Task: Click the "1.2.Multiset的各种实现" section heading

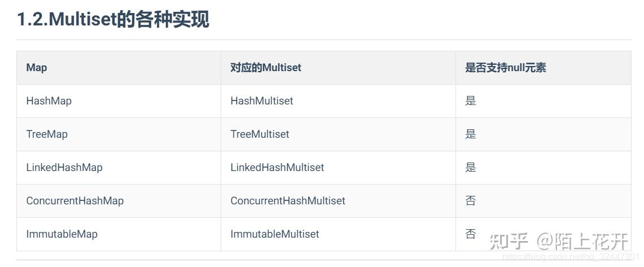Action: tap(113, 20)
